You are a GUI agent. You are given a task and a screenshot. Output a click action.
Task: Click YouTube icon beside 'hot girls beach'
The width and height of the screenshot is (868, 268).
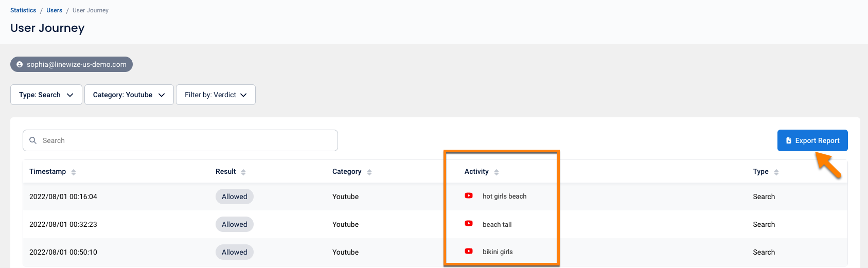click(x=469, y=196)
